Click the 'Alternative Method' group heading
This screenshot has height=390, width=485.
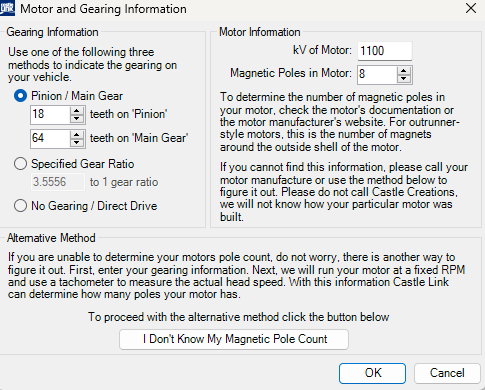[x=51, y=238]
